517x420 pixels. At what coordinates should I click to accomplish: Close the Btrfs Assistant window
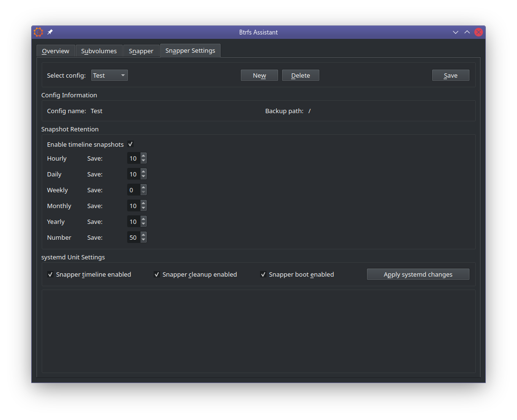pyautogui.click(x=479, y=32)
